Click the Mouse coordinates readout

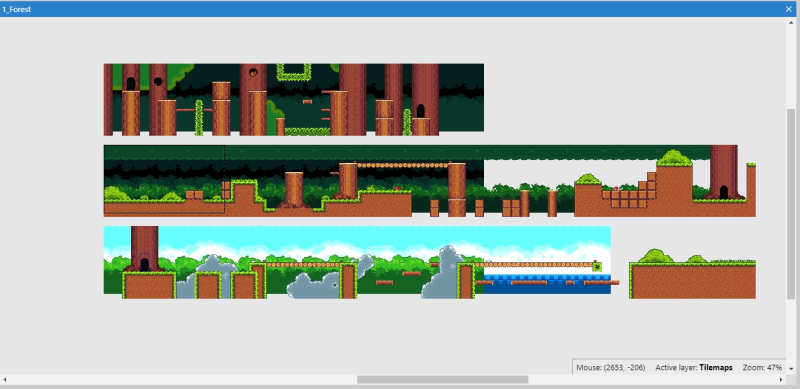click(x=611, y=368)
